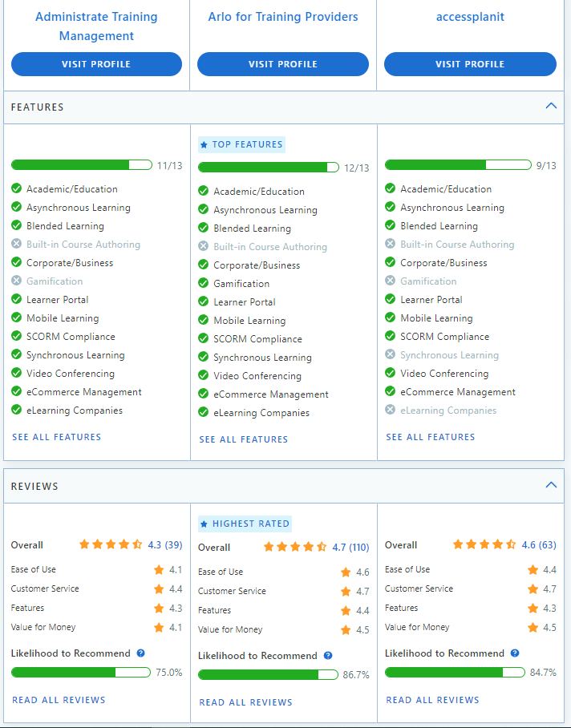The width and height of the screenshot is (571, 728).
Task: Click Mobile Learning check icon for accessplanit
Action: tap(390, 317)
